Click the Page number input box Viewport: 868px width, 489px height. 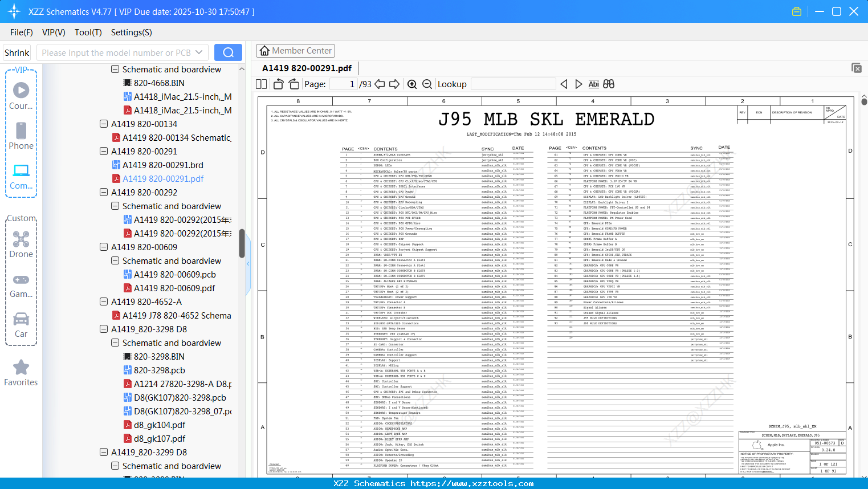344,84
